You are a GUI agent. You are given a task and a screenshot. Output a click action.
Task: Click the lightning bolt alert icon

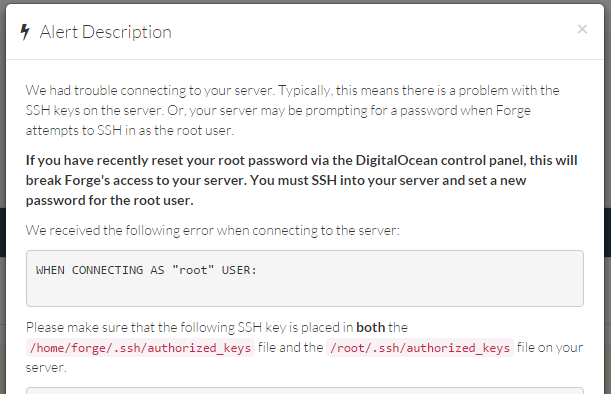pyautogui.click(x=25, y=32)
